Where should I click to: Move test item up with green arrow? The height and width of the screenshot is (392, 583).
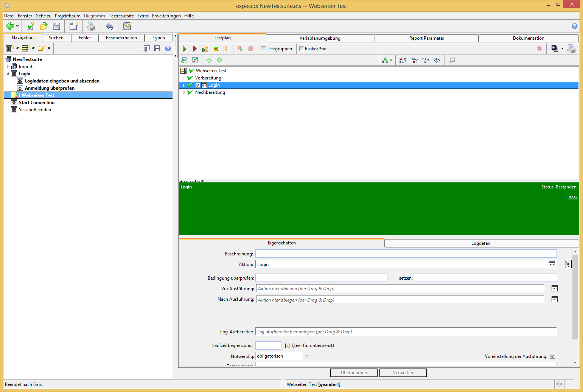[x=209, y=60]
